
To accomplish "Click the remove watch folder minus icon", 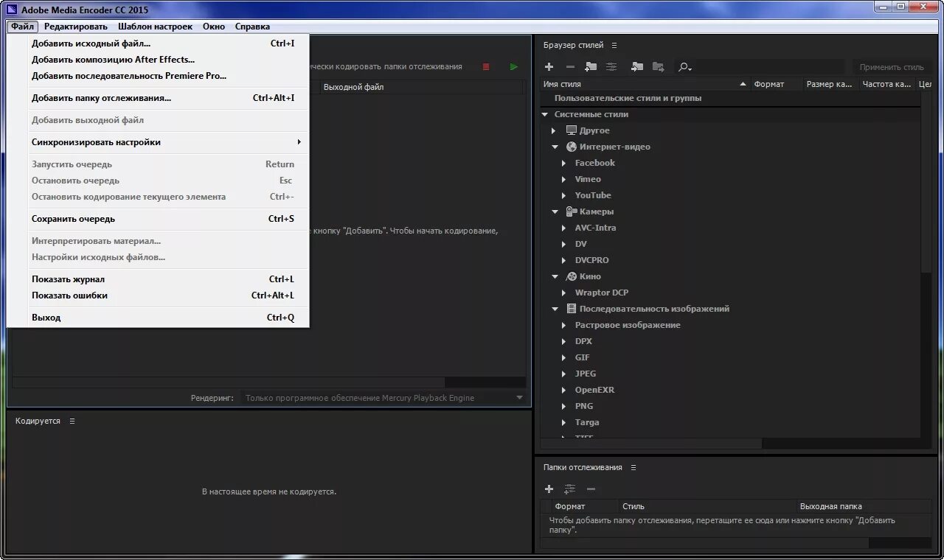I will click(591, 489).
